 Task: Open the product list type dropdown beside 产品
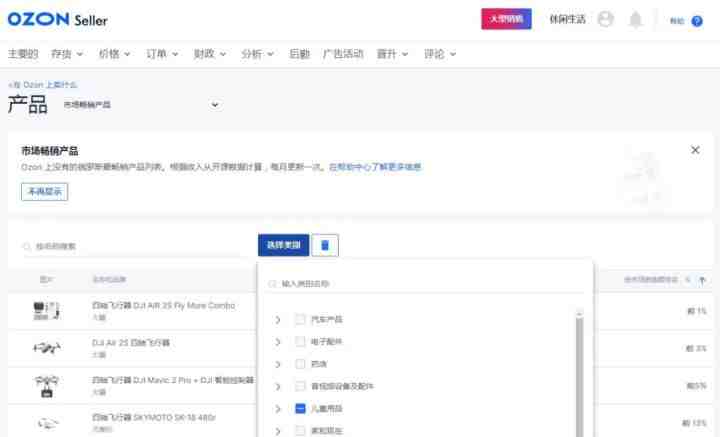pos(143,105)
